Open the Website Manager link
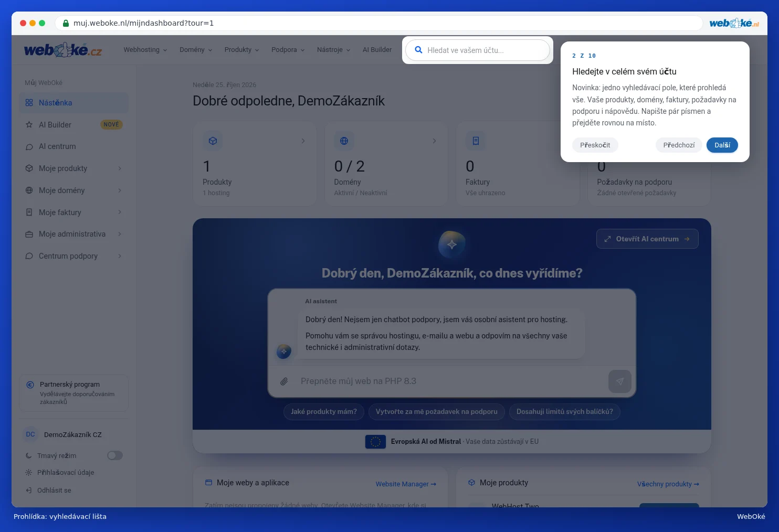This screenshot has height=532, width=779. point(406,484)
